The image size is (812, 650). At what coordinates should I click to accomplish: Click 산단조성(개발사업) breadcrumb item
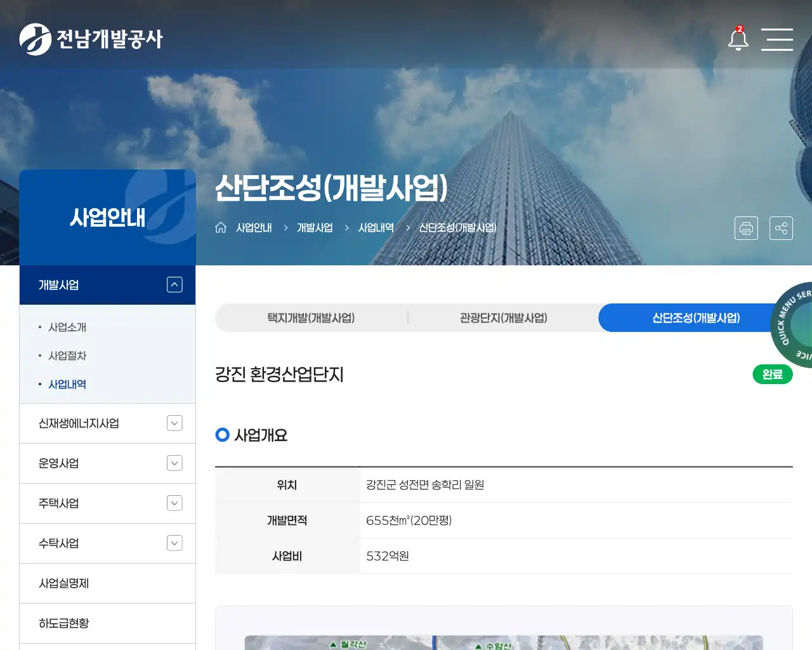[457, 227]
